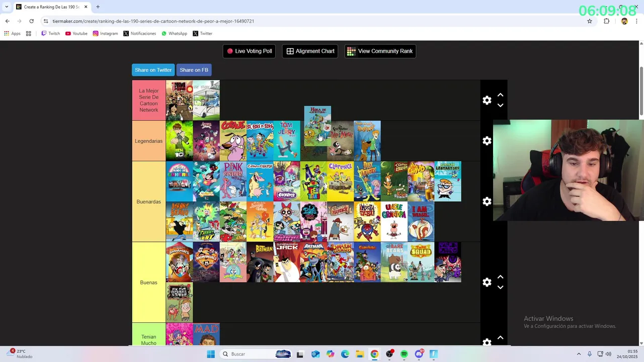Click View Community Rank
The image size is (644, 362).
tap(380, 51)
